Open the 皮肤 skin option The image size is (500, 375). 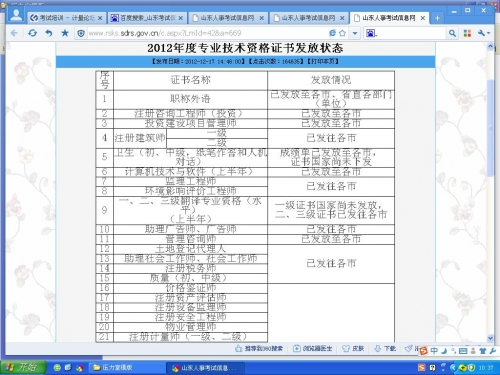pyautogui.click(x=353, y=349)
